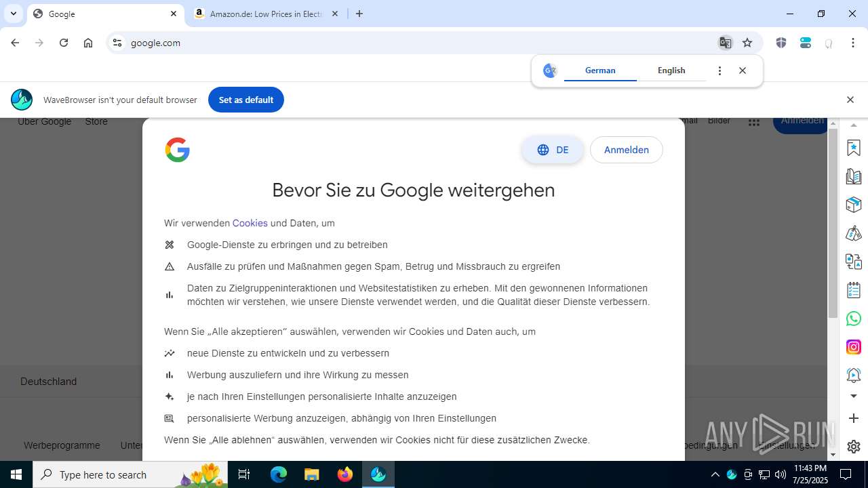Expand more sidebar items with down arrow

(x=854, y=396)
